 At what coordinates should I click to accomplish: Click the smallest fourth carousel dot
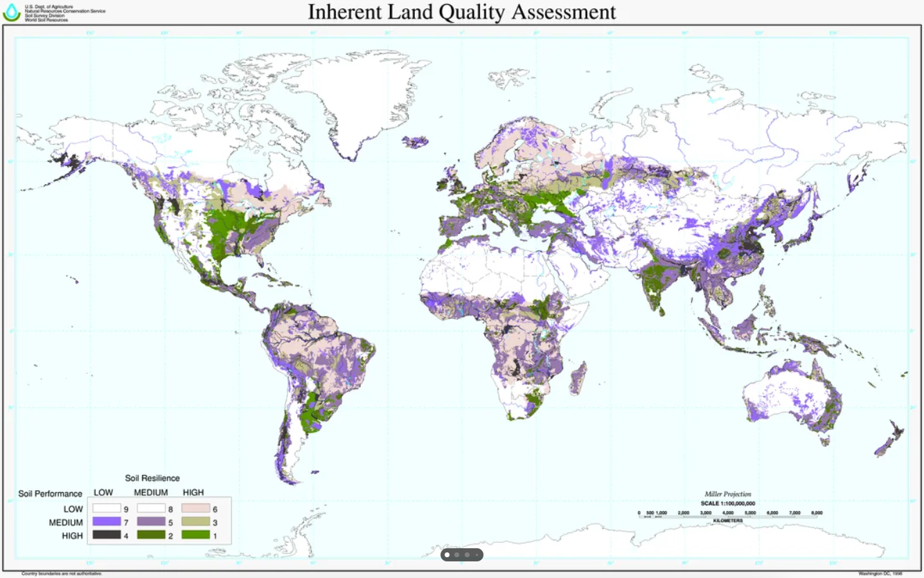pyautogui.click(x=477, y=554)
